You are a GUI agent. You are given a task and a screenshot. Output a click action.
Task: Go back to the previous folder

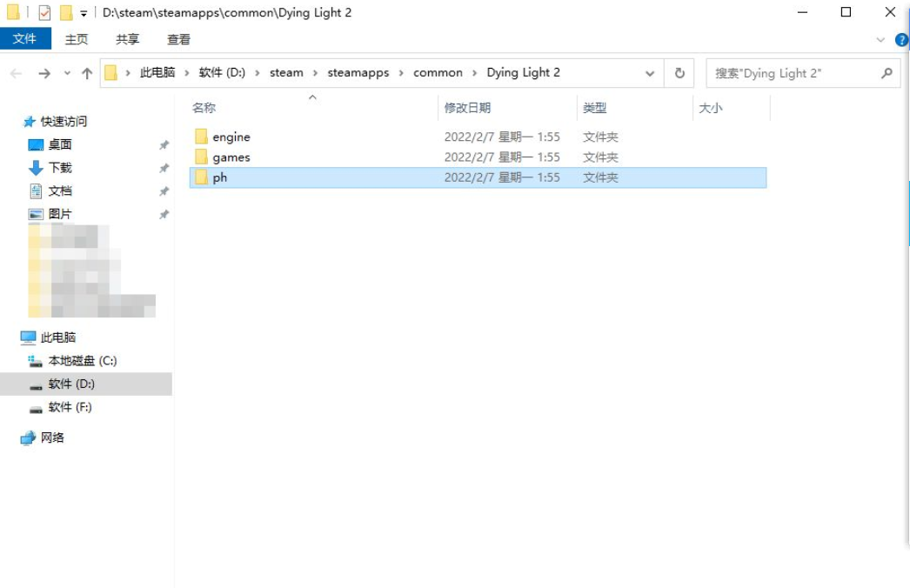pyautogui.click(x=17, y=73)
